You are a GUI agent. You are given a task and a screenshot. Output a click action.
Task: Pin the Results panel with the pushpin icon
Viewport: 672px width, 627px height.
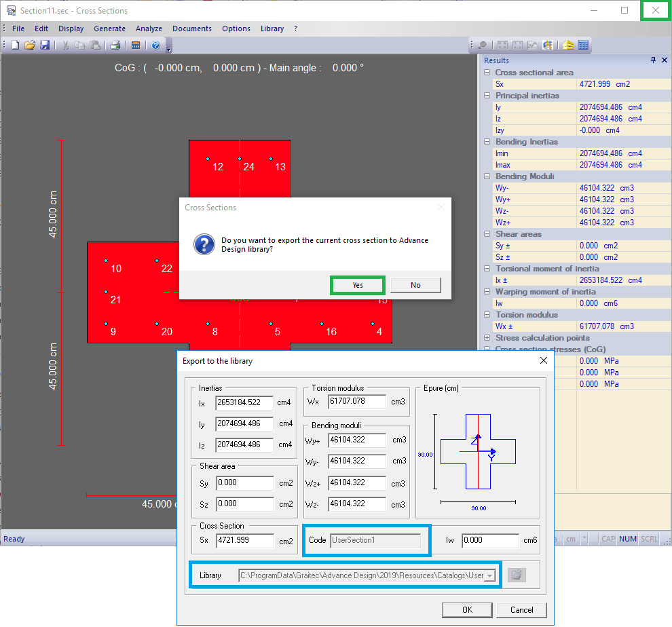(653, 60)
